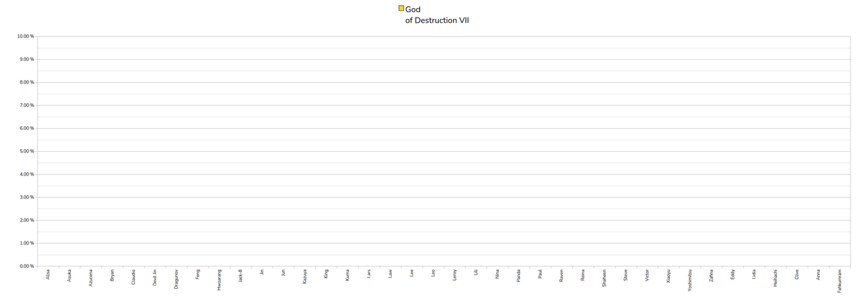The height and width of the screenshot is (299, 868).
Task: Select the Clive x-axis label
Action: (x=797, y=275)
